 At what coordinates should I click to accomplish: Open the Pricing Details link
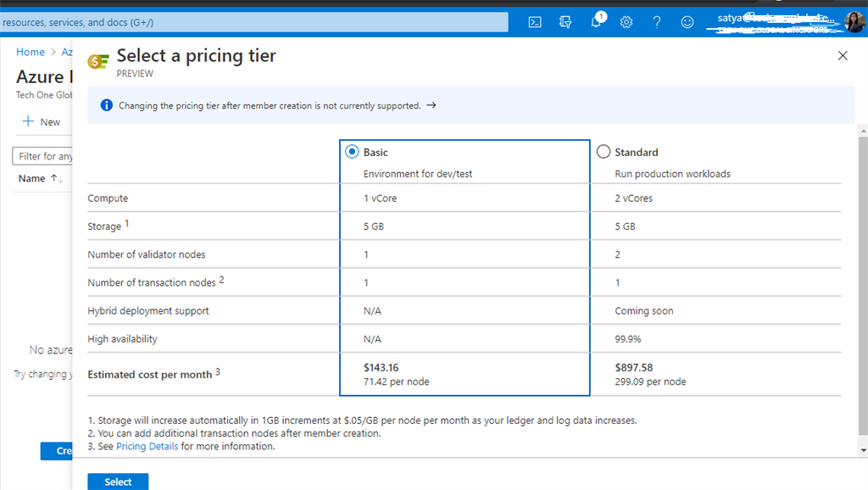click(x=147, y=446)
